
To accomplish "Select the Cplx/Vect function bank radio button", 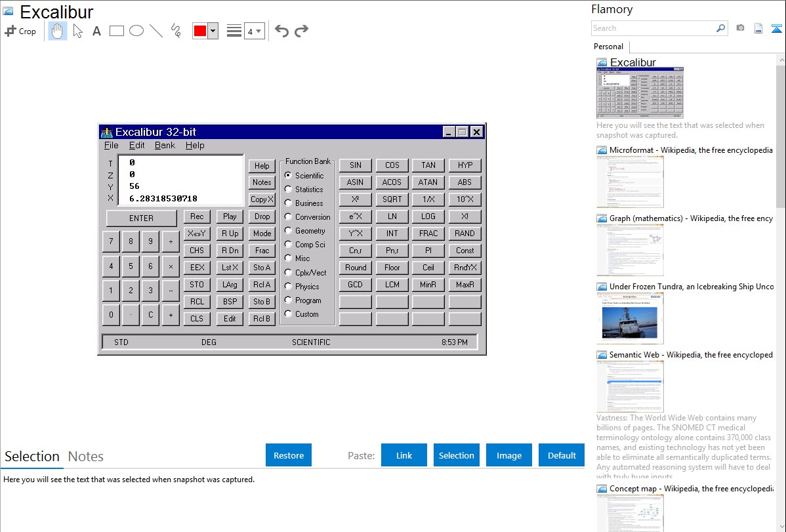I will coord(288,273).
